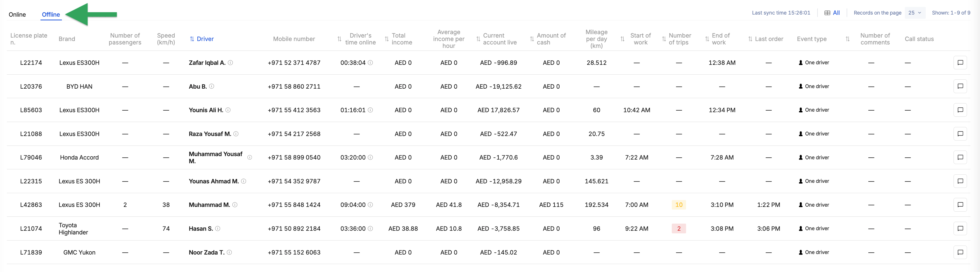Click info icon beside 01:16:01 time online
The width and height of the screenshot is (980, 272).
[x=371, y=110]
